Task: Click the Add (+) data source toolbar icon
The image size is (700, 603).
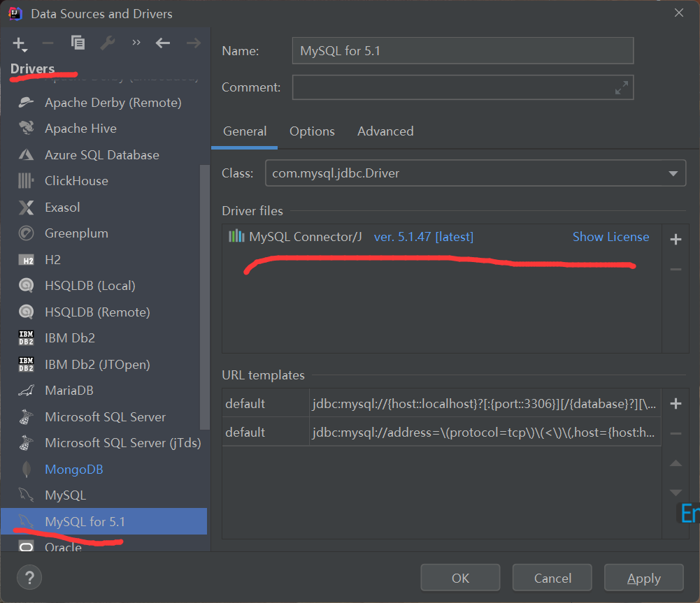Action: 20,44
